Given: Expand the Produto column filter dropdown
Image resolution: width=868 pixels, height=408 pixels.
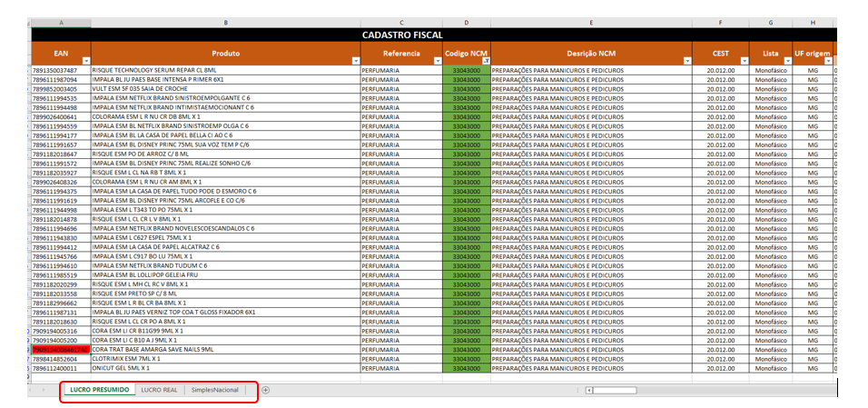Looking at the screenshot, I should (354, 61).
